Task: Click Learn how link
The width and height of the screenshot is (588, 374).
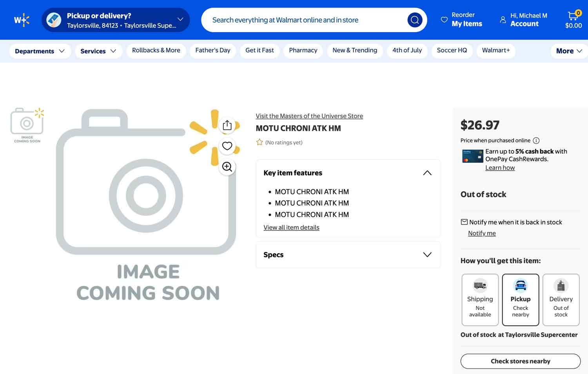Action: point(500,168)
